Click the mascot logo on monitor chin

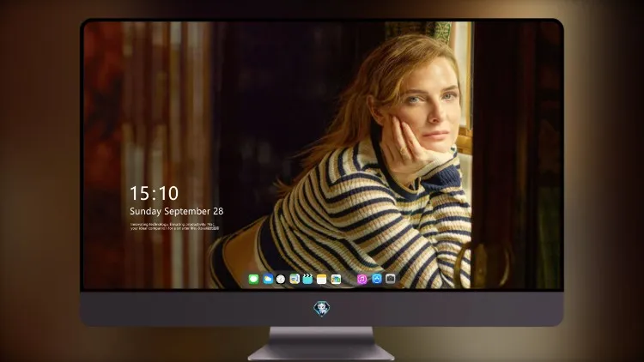click(x=322, y=309)
